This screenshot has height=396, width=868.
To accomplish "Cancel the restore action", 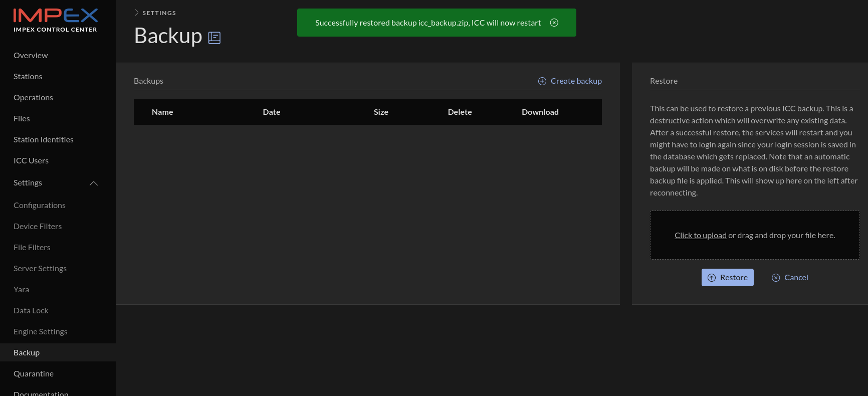I will (x=790, y=278).
